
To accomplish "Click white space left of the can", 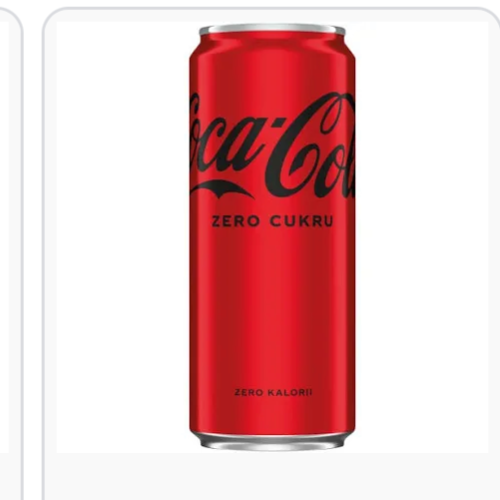I will (x=123, y=237).
